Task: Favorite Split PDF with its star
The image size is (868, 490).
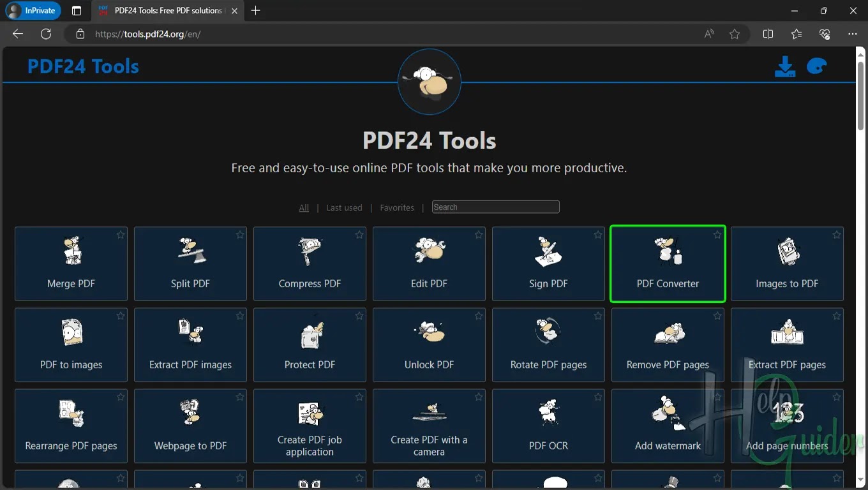Action: tap(239, 235)
